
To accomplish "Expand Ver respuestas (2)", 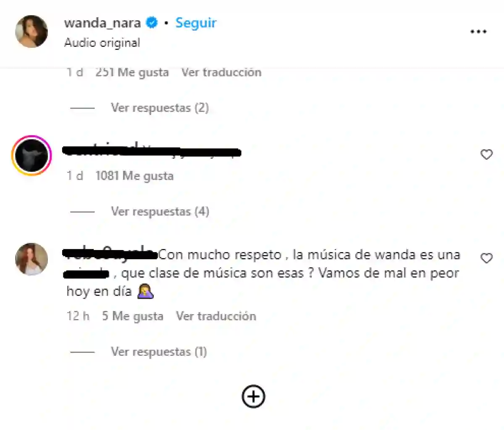I will click(160, 108).
